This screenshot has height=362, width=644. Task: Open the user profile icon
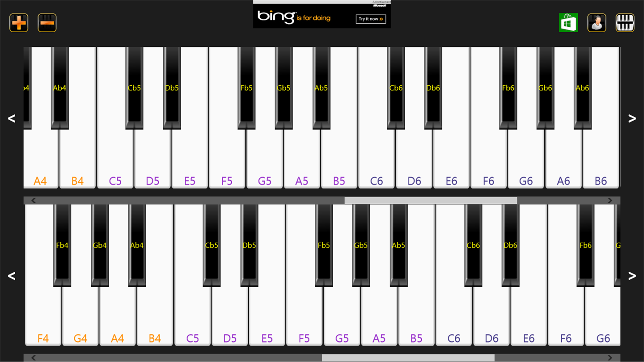[x=597, y=23]
